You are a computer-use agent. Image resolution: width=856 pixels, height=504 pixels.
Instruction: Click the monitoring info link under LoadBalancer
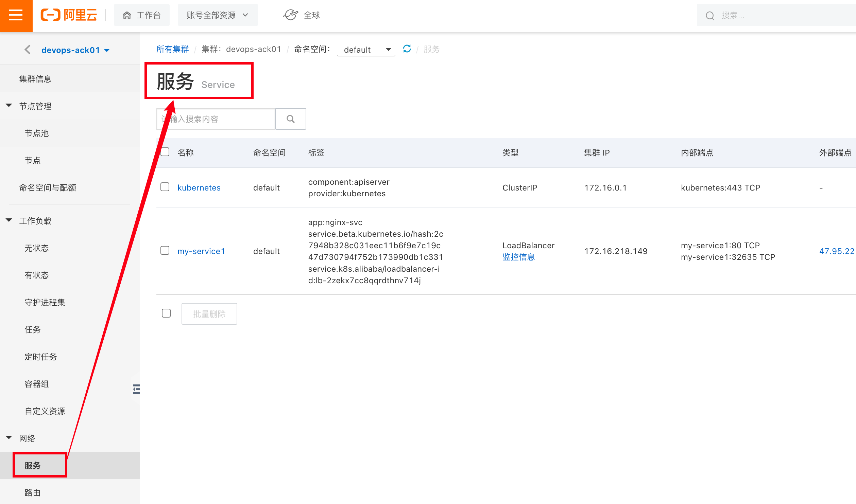(x=518, y=257)
